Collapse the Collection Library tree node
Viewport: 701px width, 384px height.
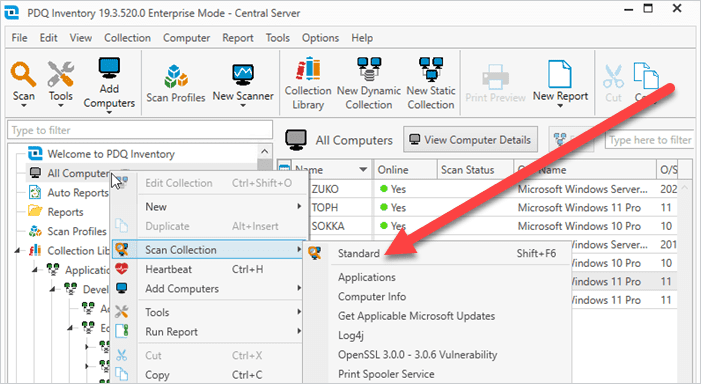17,250
